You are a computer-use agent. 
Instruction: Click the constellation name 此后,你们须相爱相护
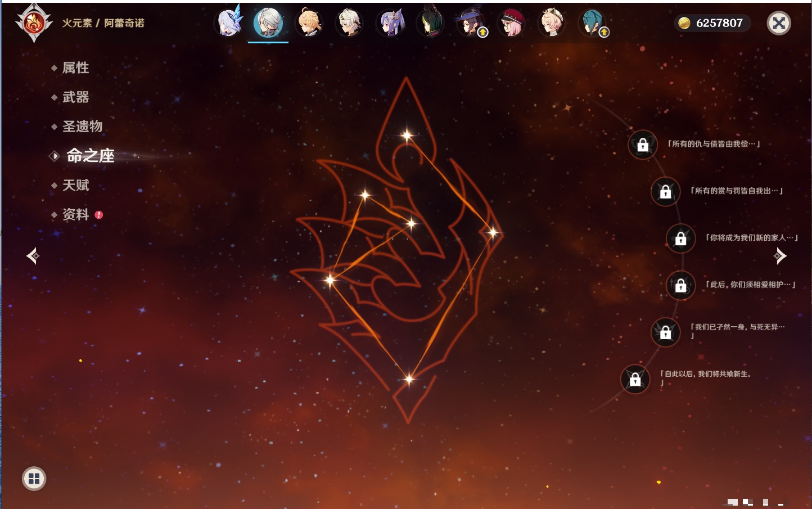point(750,285)
